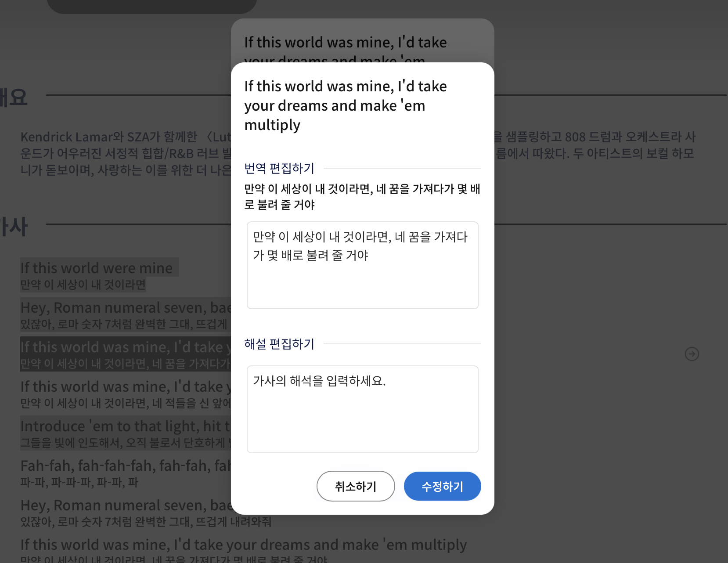Click the modal lyric title ending in 'multiply'
Screen dimensions: 728x563
click(x=346, y=105)
